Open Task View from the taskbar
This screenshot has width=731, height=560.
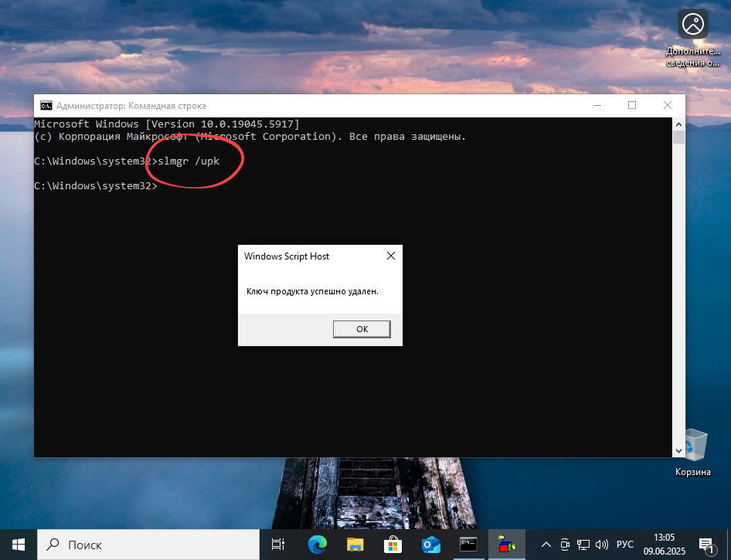277,545
